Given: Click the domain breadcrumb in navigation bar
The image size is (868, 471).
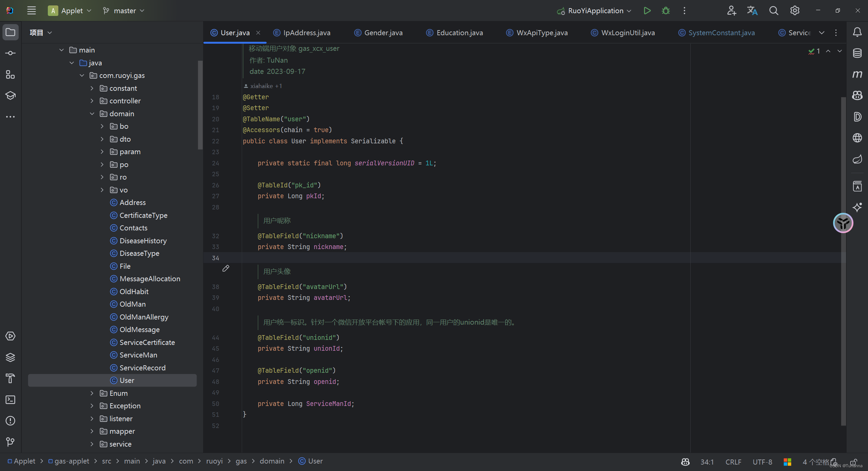Looking at the screenshot, I should [x=272, y=461].
